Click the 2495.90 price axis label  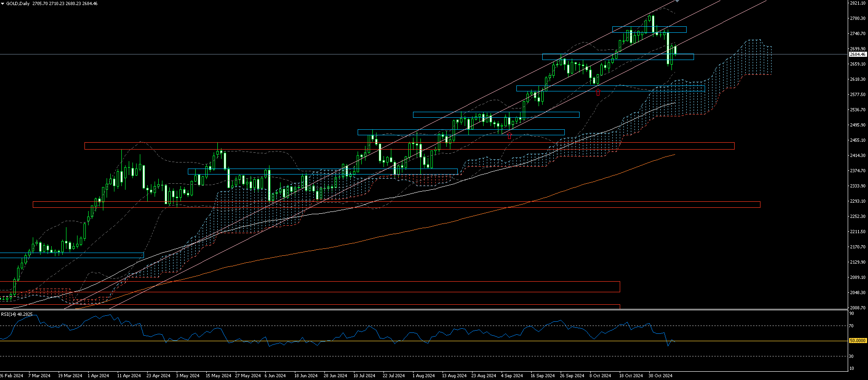[x=857, y=125]
